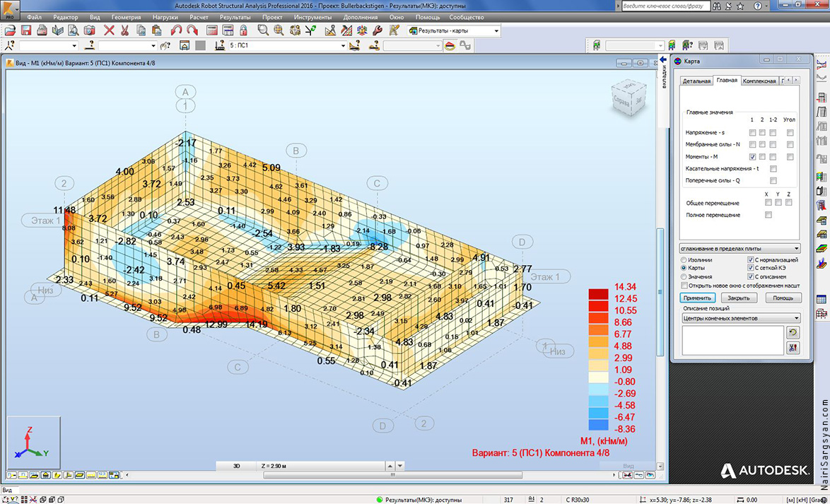This screenshot has height=504, width=830.
Task: Open Геометрия menu
Action: 127,17
